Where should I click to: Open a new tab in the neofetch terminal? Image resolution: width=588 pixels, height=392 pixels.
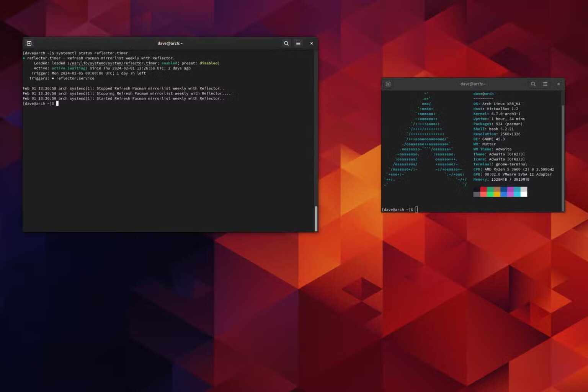[388, 84]
